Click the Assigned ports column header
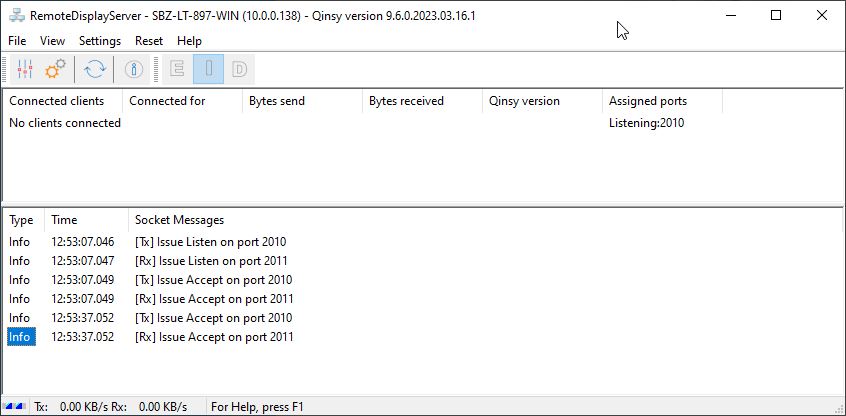Screen dimensions: 846x416 [x=647, y=101]
